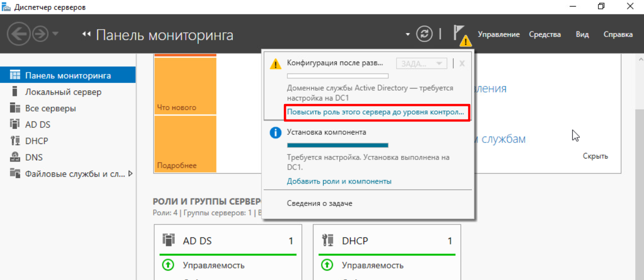Click the green Управляемость icon in AD DS tile
Viewport: 644px width, 280px height.
point(167,264)
